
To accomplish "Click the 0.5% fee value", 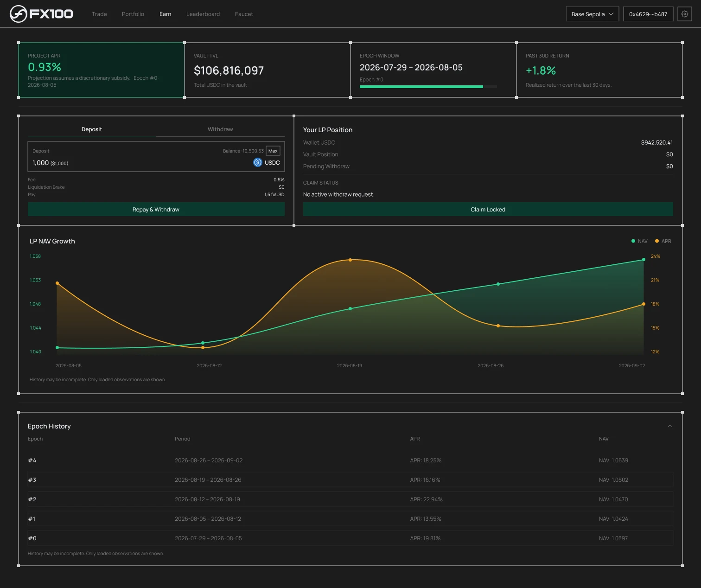I will (279, 179).
